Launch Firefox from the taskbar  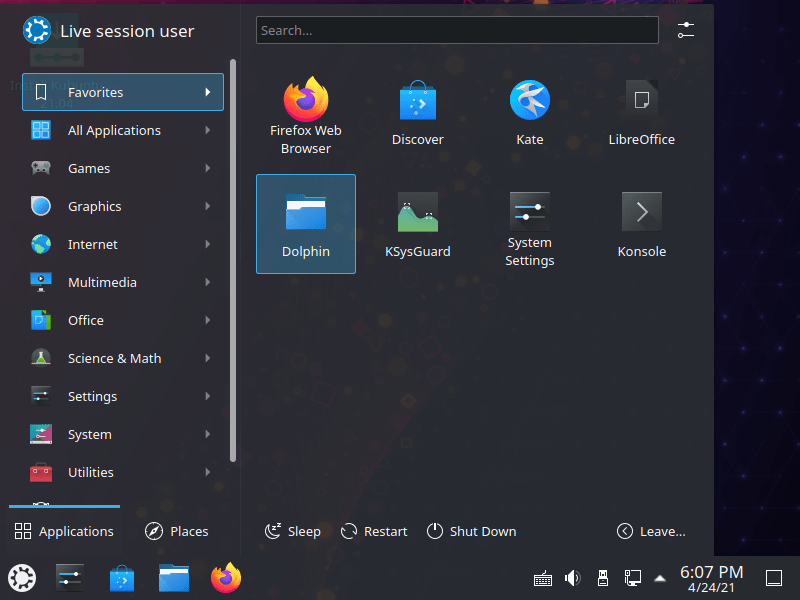point(226,578)
